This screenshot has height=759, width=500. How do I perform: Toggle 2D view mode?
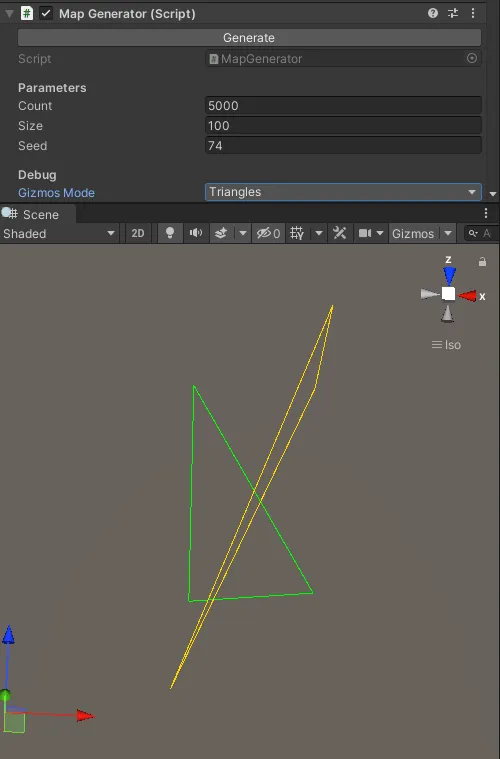pos(138,233)
